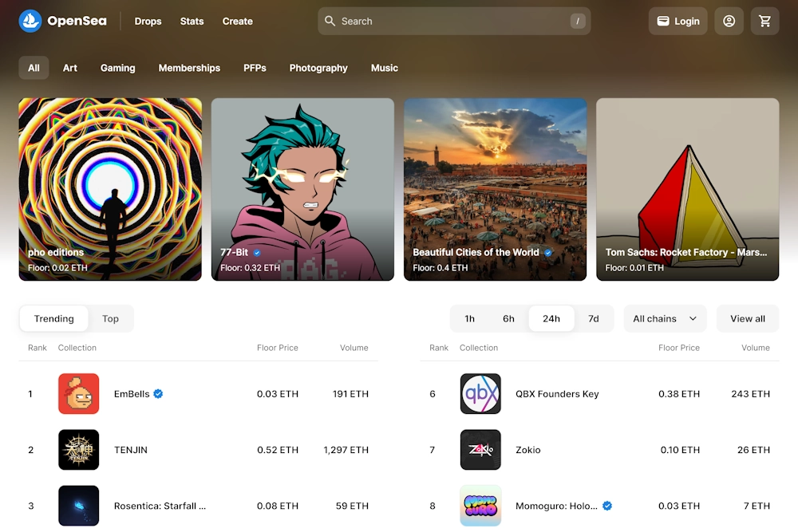This screenshot has width=798, height=532.
Task: Click the OpenSea sailboat logo
Action: click(30, 22)
